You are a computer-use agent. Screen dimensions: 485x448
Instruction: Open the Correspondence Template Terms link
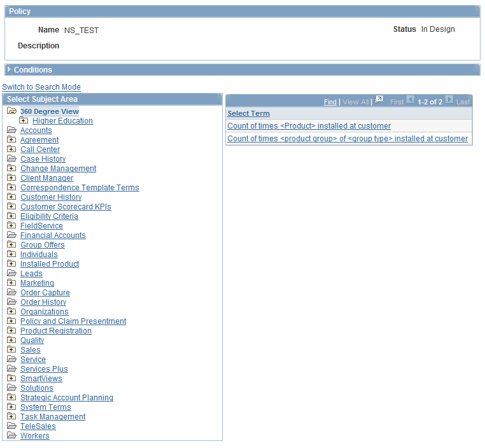pos(80,188)
